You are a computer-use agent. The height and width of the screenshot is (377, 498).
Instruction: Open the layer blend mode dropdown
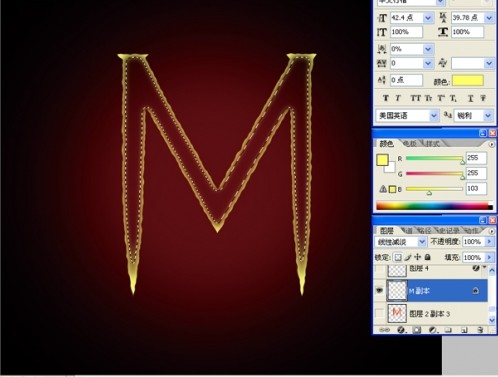coord(422,242)
